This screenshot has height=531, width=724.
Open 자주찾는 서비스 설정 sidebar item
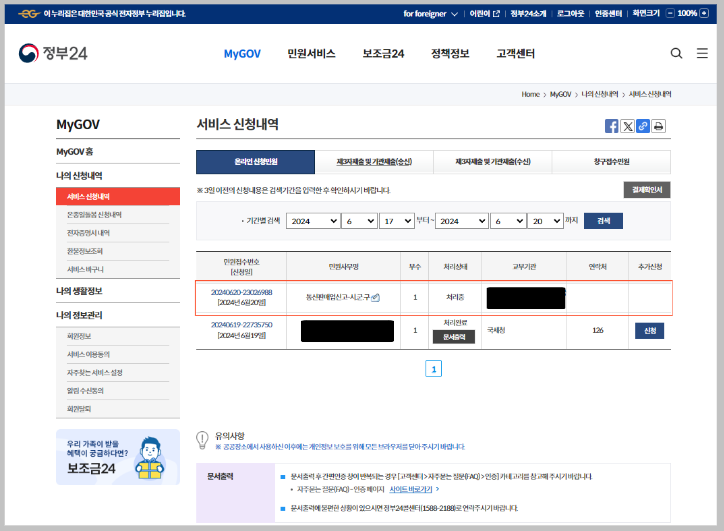coord(95,373)
